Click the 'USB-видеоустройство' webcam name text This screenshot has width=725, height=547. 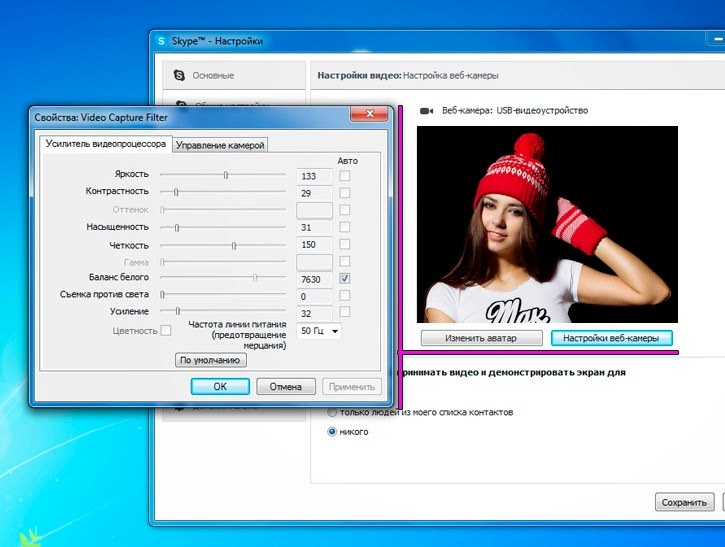[x=542, y=111]
